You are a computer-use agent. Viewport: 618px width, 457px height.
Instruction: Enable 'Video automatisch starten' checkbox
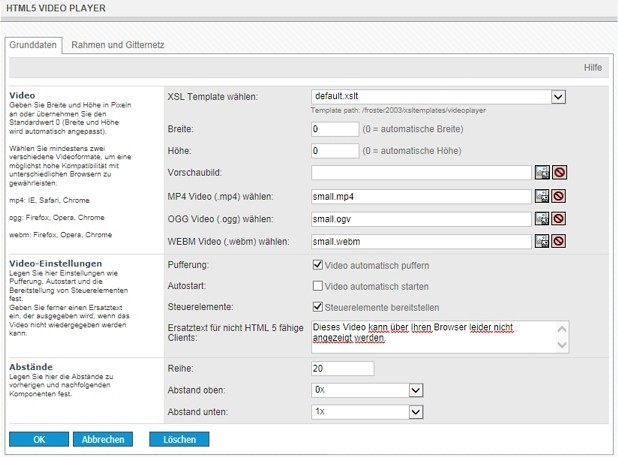[318, 287]
